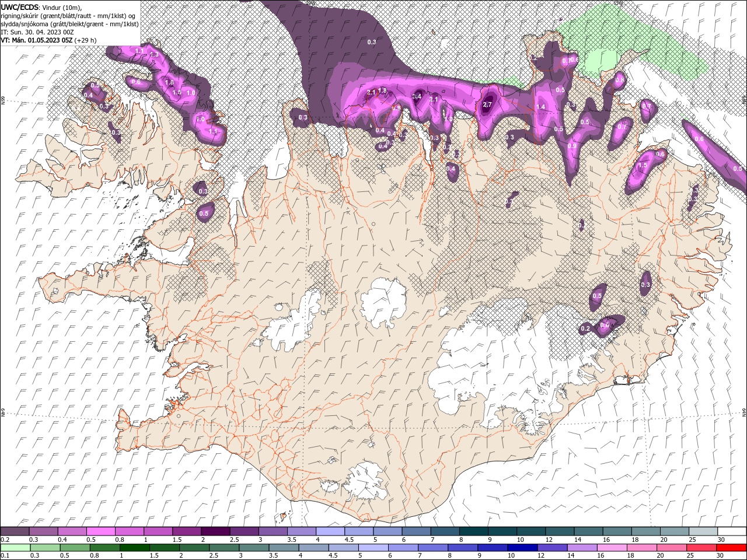Image resolution: width=747 pixels, height=560 pixels.
Task: Click the 0.3 label in the large dark offshore band
Action: (x=371, y=42)
